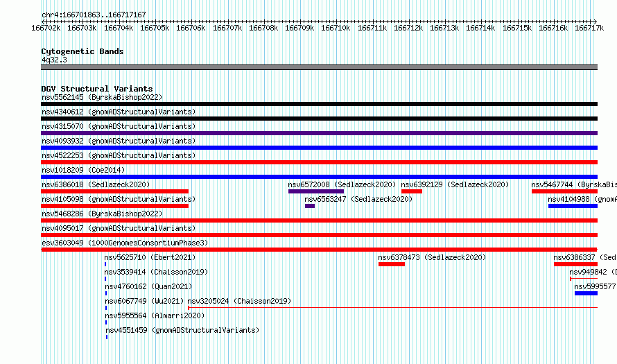Open the nsv4551459 (gnomADStructuralVariants) label

pyautogui.click(x=182, y=330)
